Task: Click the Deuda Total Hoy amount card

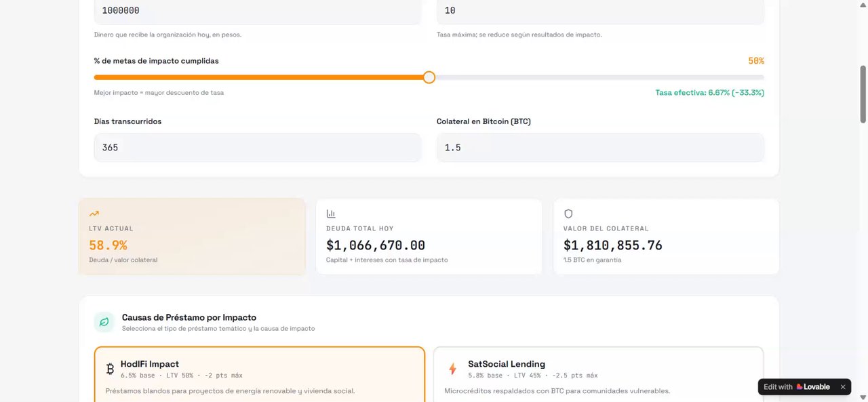Action: 429,237
